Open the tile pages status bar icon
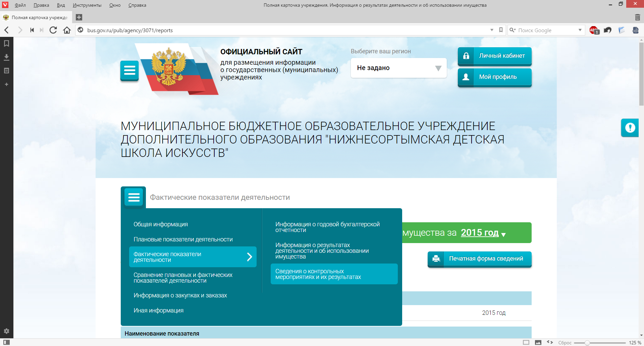The width and height of the screenshot is (644, 346). click(526, 342)
